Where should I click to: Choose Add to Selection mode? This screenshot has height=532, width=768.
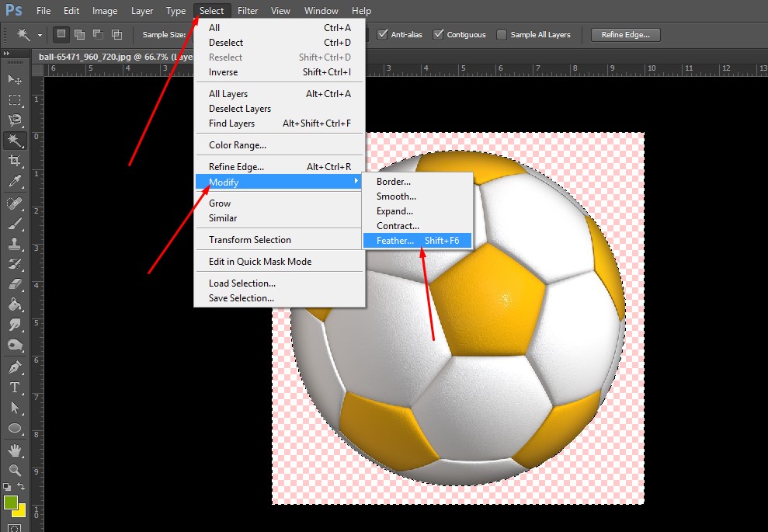[79, 34]
